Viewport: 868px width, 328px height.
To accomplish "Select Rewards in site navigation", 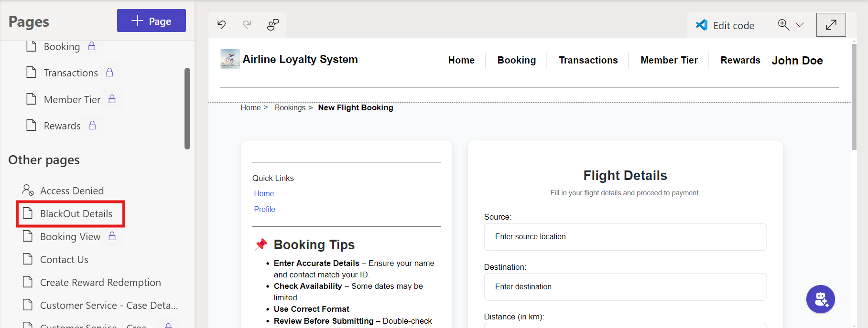I will pos(740,60).
